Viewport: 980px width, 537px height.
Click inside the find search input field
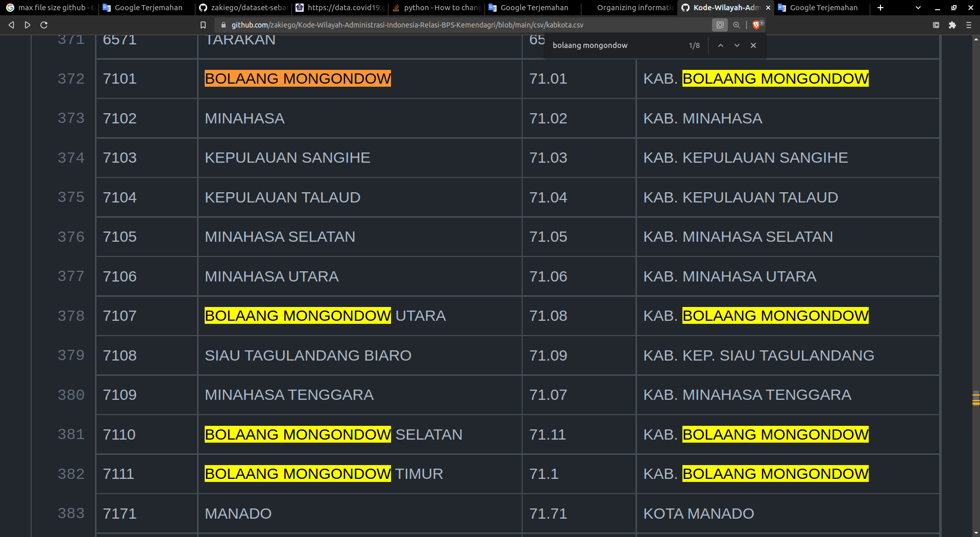pyautogui.click(x=612, y=45)
